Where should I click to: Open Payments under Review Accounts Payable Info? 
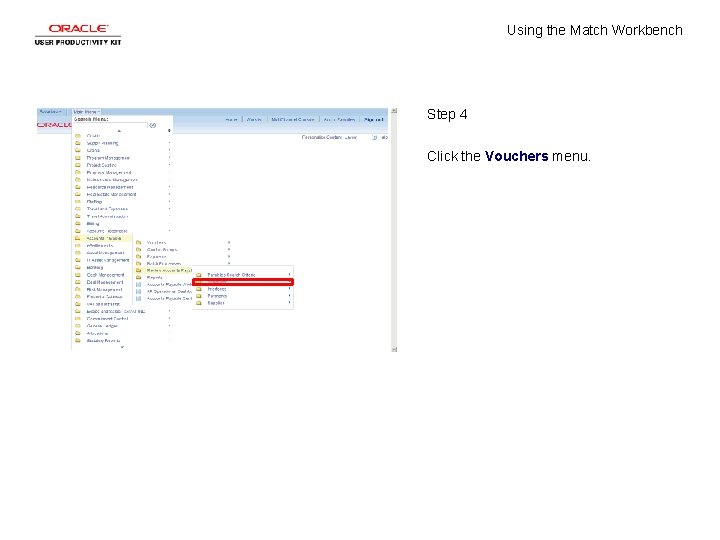click(x=217, y=296)
